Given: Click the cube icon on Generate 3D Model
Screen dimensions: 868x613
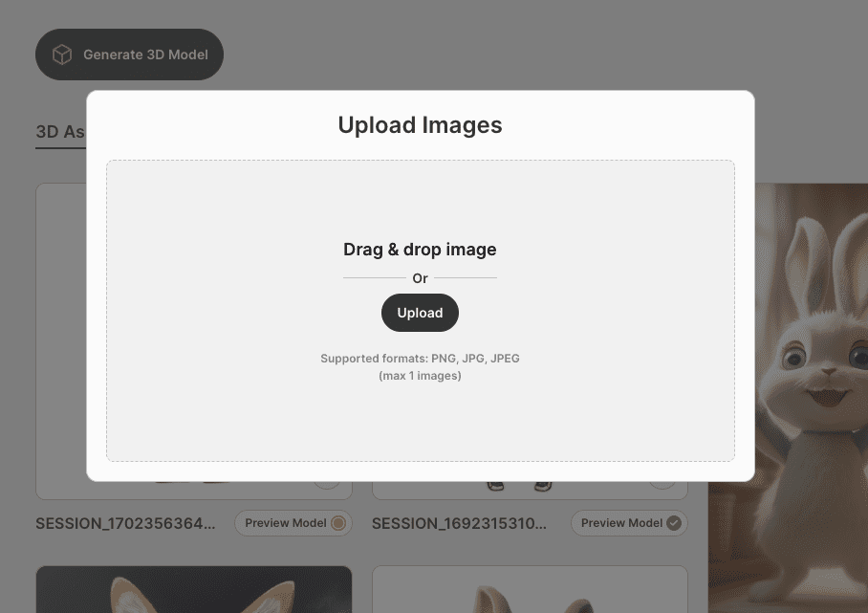Looking at the screenshot, I should coord(62,55).
